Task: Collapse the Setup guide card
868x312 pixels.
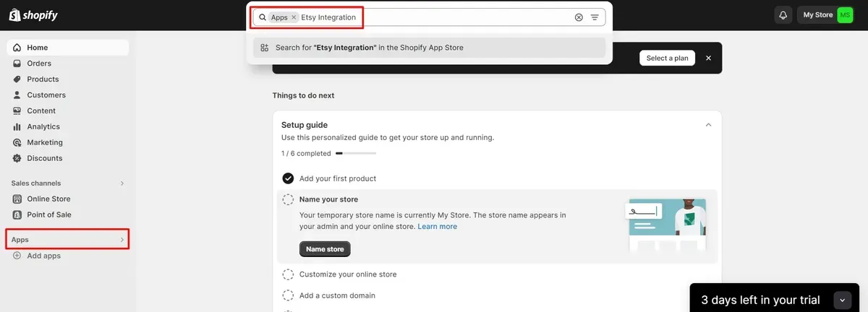Action: click(x=708, y=125)
